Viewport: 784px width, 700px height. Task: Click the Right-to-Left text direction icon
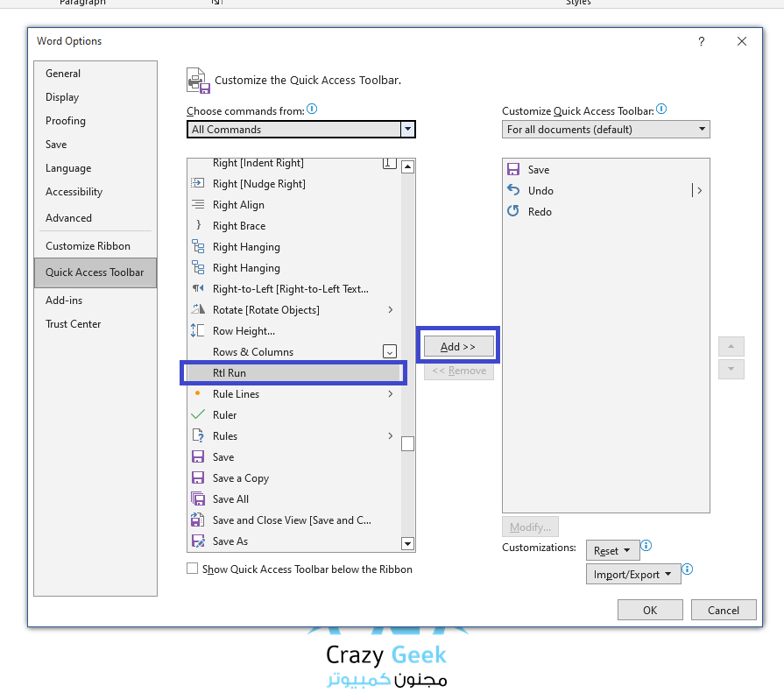coord(198,289)
